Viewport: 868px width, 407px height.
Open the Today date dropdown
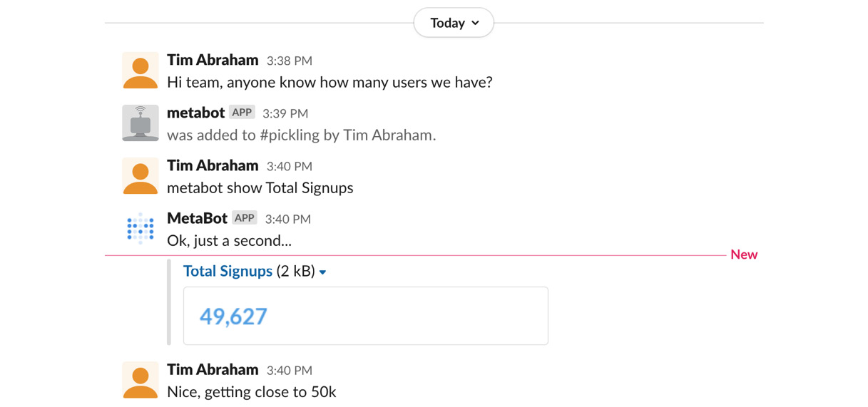tap(454, 23)
